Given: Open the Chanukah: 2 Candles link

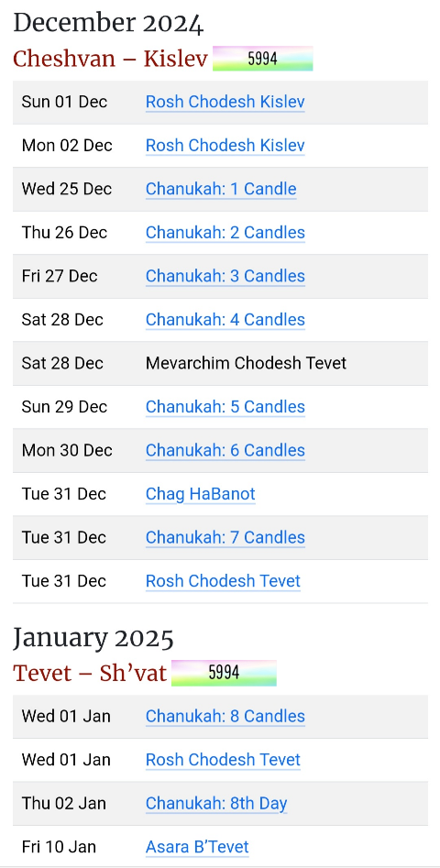Looking at the screenshot, I should [225, 233].
